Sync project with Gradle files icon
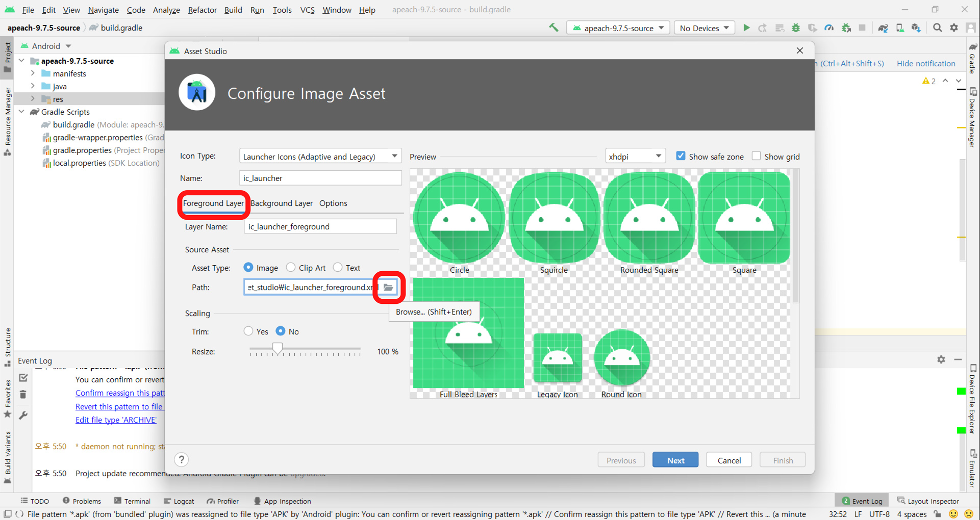980x520 pixels. (883, 28)
